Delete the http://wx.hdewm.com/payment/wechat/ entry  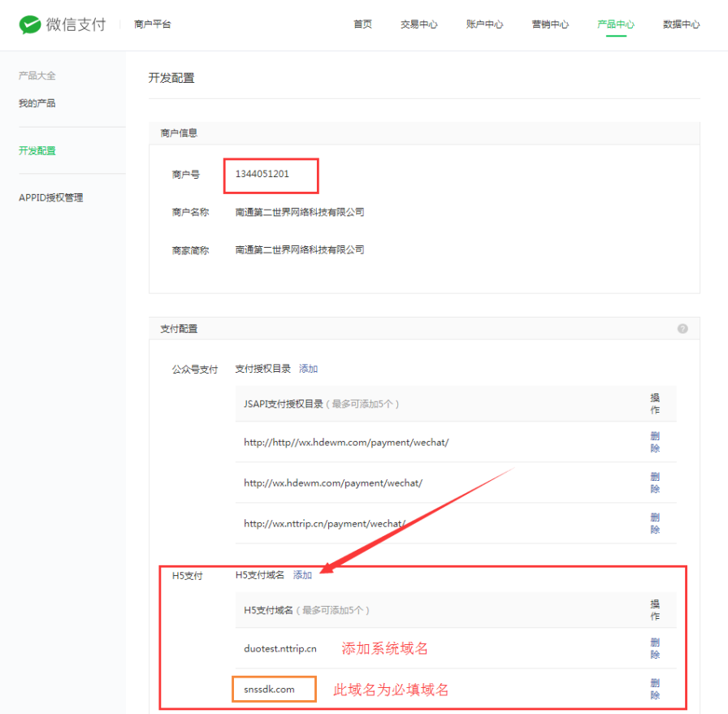[655, 482]
